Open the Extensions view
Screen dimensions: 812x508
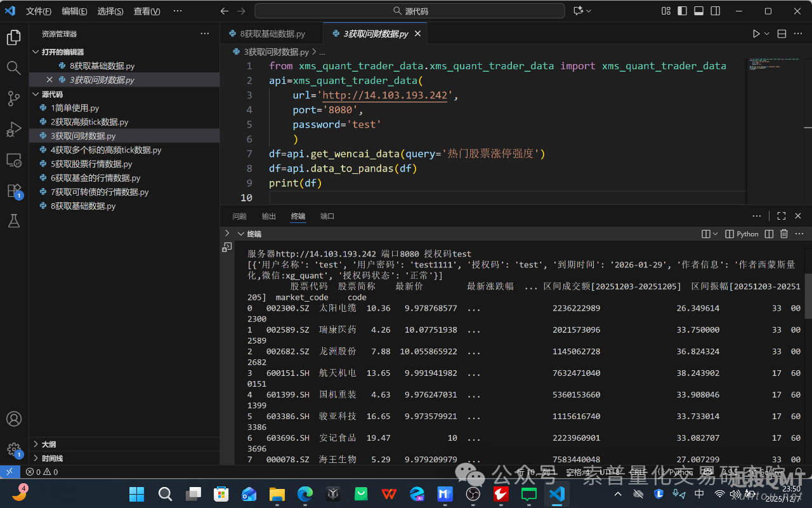point(14,190)
